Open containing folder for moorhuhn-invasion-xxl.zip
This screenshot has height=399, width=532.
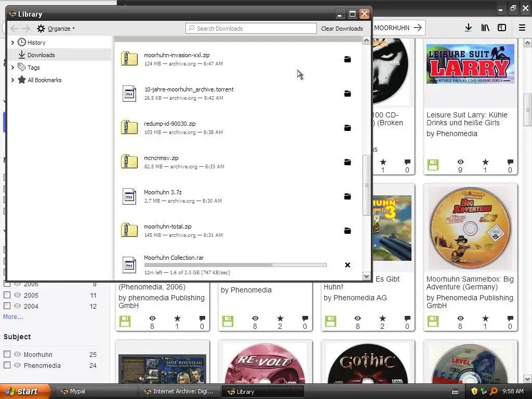coord(348,59)
